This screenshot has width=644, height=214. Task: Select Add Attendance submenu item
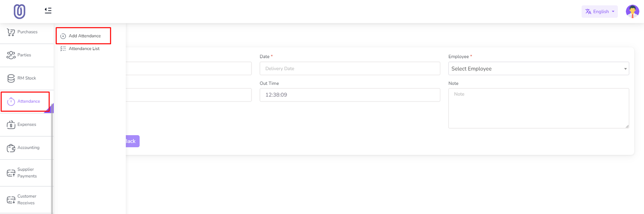click(84, 36)
